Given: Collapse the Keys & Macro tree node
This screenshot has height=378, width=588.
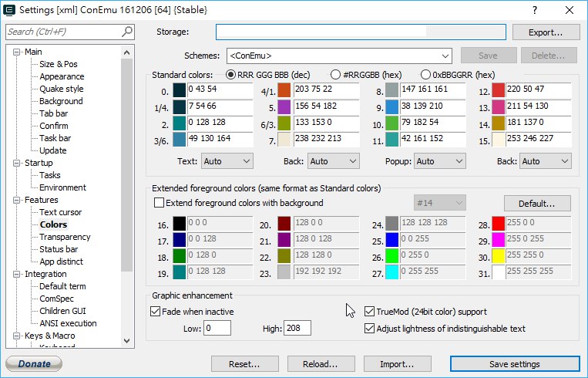Looking at the screenshot, I should pos(16,336).
